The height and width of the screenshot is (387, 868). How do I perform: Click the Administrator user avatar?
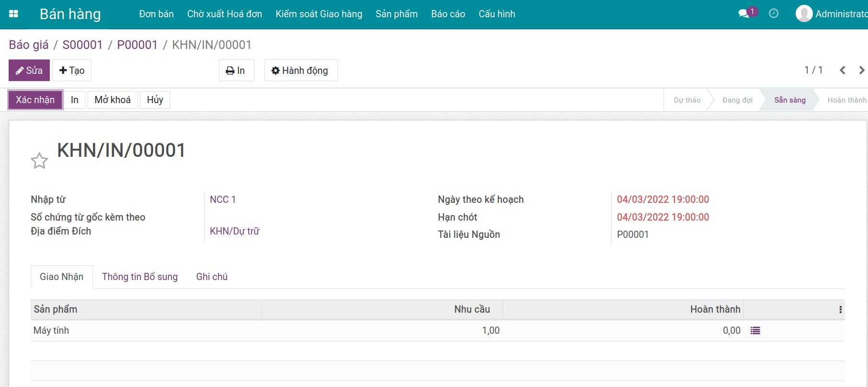pyautogui.click(x=804, y=14)
